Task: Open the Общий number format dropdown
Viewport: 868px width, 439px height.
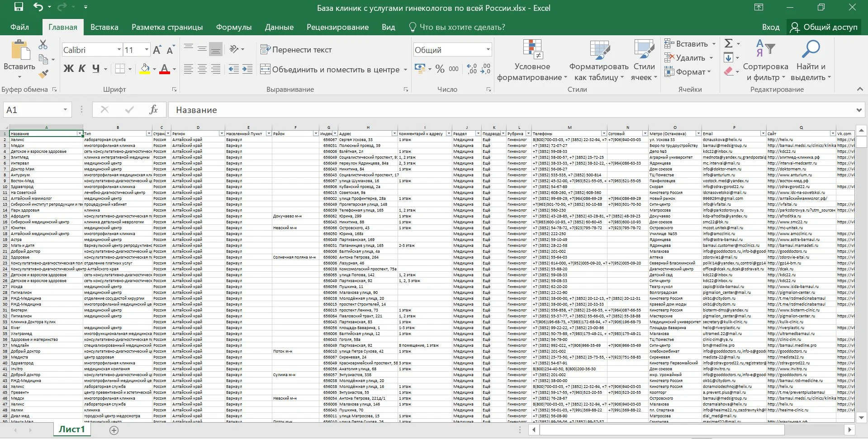Action: (x=488, y=50)
